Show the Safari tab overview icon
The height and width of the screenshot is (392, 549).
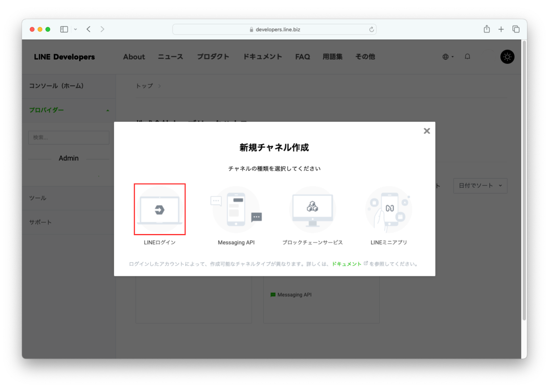point(516,29)
